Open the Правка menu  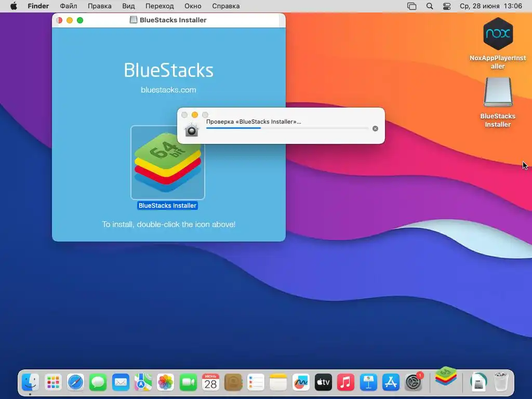pyautogui.click(x=100, y=6)
